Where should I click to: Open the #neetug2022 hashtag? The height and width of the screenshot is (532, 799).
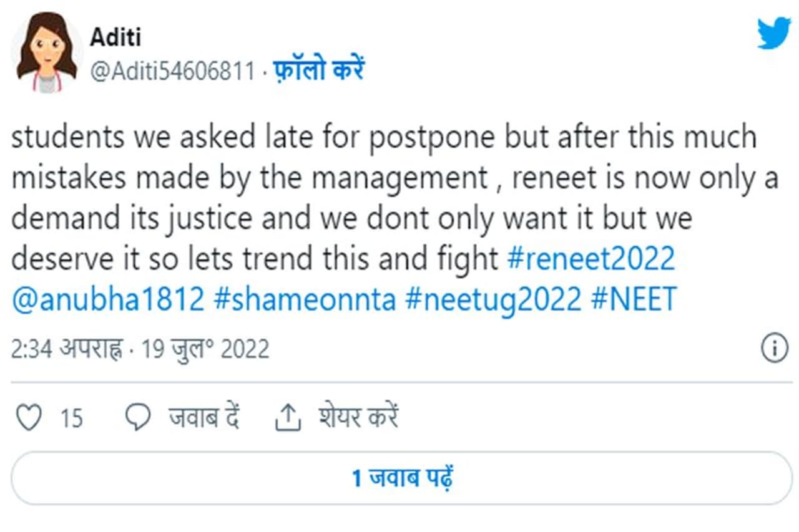coord(493,299)
